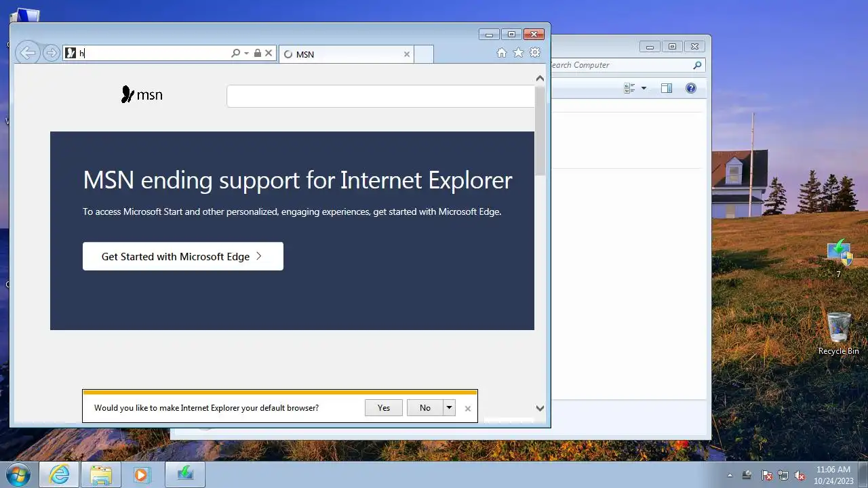Open the desktop icon labeled 7
868x488 pixels.
click(839, 258)
